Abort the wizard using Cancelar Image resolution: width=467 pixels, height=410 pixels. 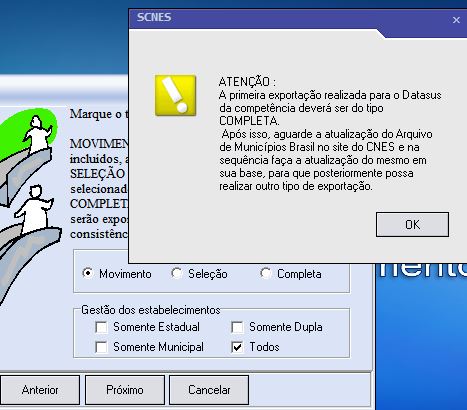[x=209, y=390]
